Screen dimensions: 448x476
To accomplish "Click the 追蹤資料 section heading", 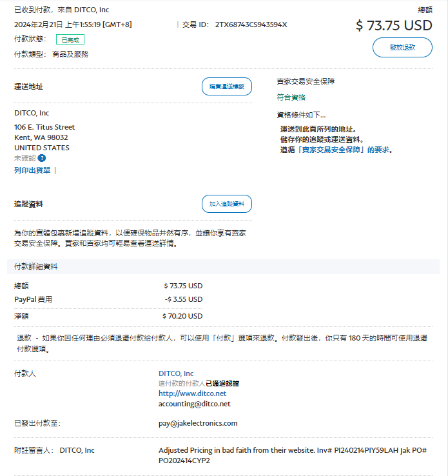I will click(x=29, y=204).
